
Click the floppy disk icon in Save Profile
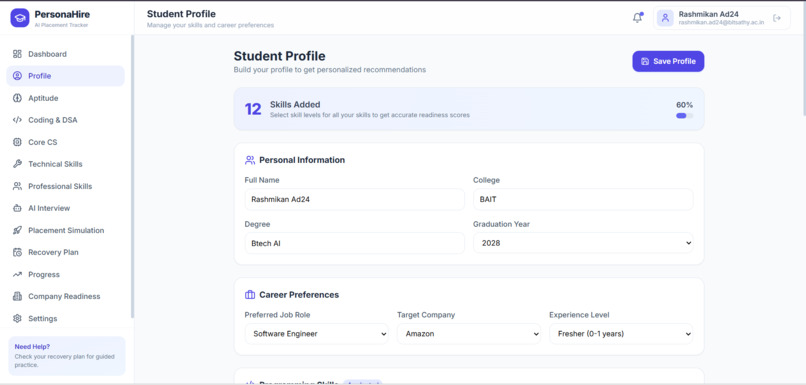click(645, 61)
